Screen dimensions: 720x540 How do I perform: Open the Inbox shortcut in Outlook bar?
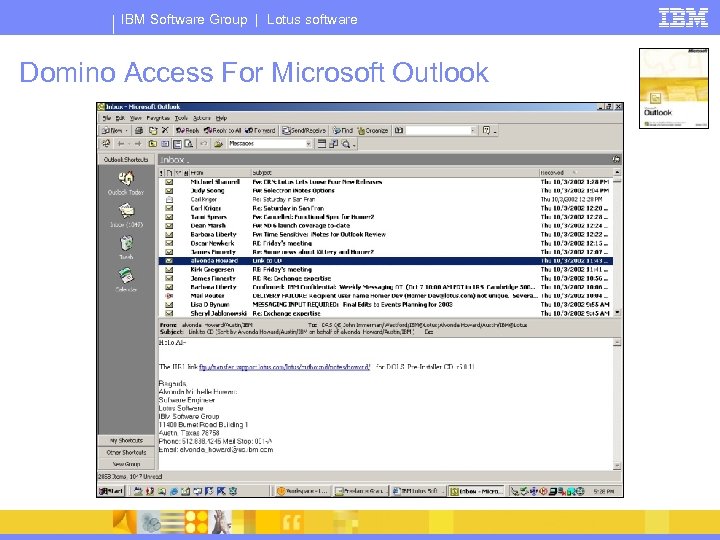(x=126, y=215)
